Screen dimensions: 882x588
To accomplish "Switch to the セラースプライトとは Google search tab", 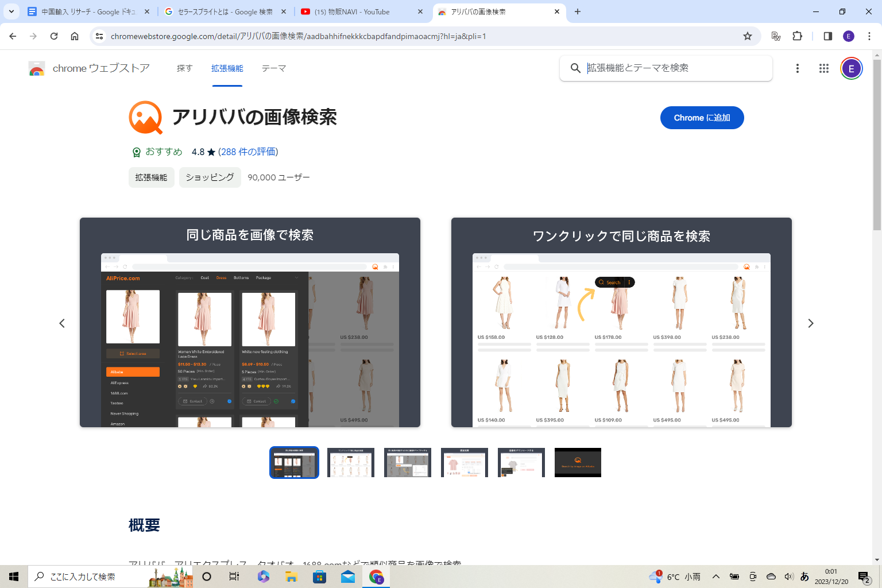I will pyautogui.click(x=225, y=11).
